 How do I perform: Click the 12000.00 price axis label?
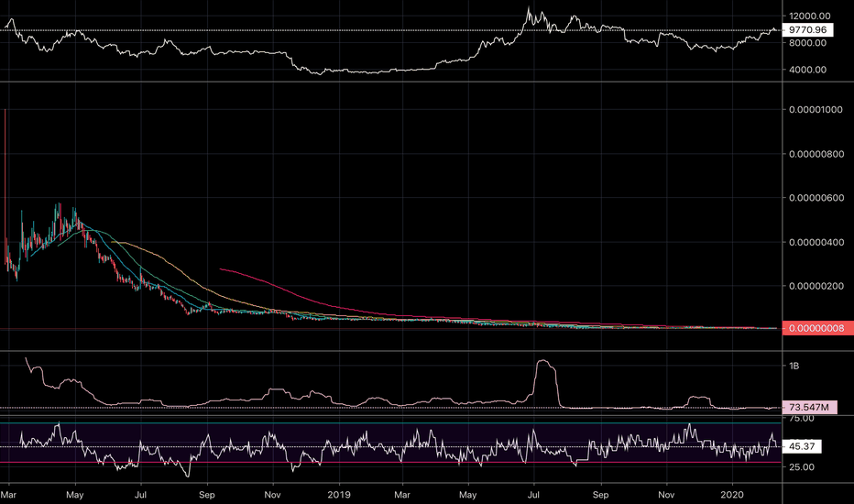click(810, 16)
